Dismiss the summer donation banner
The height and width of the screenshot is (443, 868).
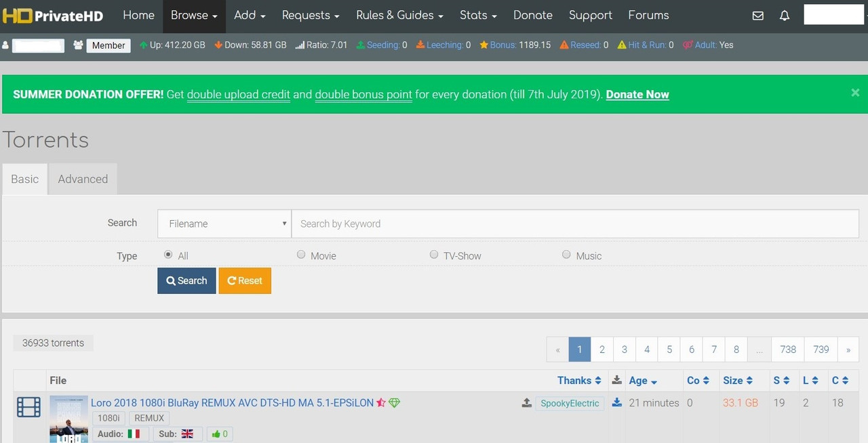click(x=855, y=93)
